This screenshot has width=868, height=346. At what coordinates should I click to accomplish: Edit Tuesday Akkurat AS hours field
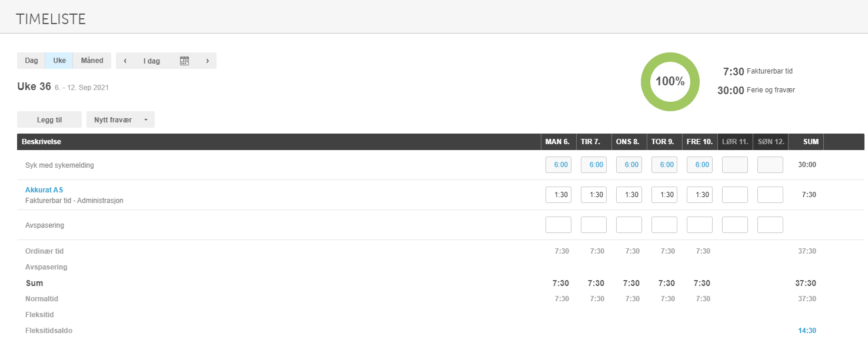tap(594, 195)
